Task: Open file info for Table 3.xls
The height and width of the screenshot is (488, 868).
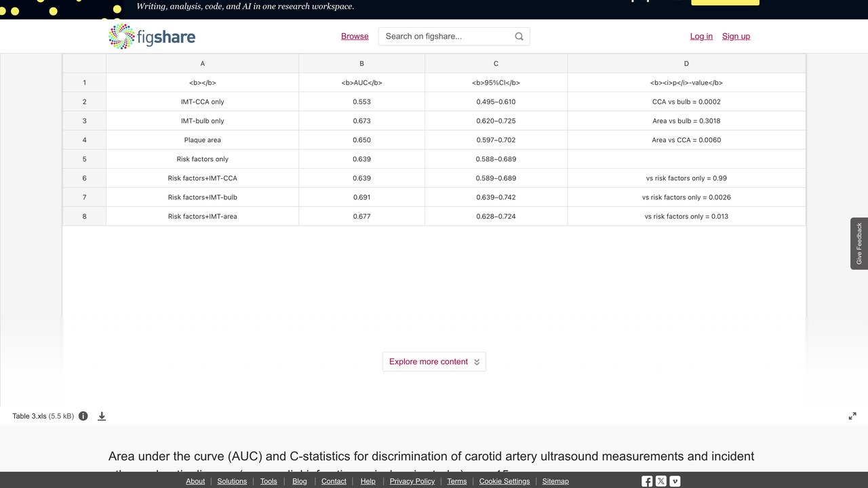Action: (83, 416)
